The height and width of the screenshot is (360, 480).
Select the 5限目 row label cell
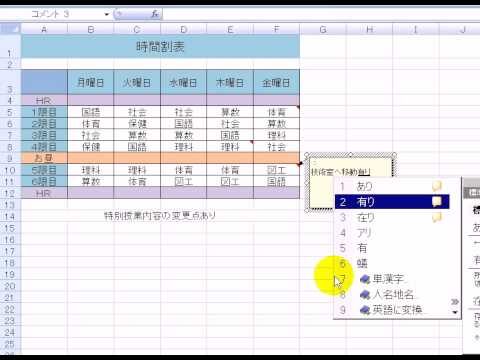tap(44, 170)
